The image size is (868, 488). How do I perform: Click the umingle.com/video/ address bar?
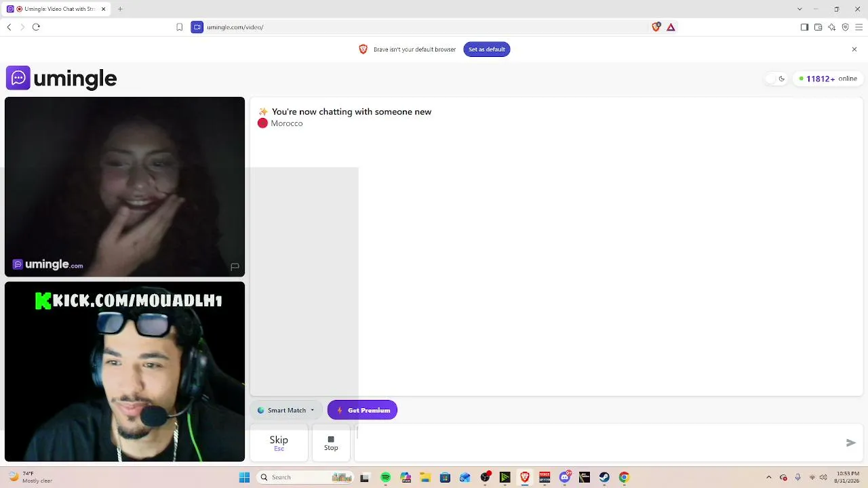click(427, 27)
